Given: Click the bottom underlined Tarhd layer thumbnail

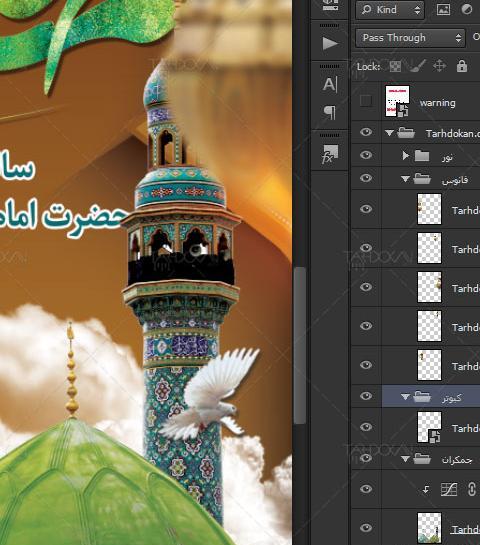Looking at the screenshot, I should click(x=429, y=528).
